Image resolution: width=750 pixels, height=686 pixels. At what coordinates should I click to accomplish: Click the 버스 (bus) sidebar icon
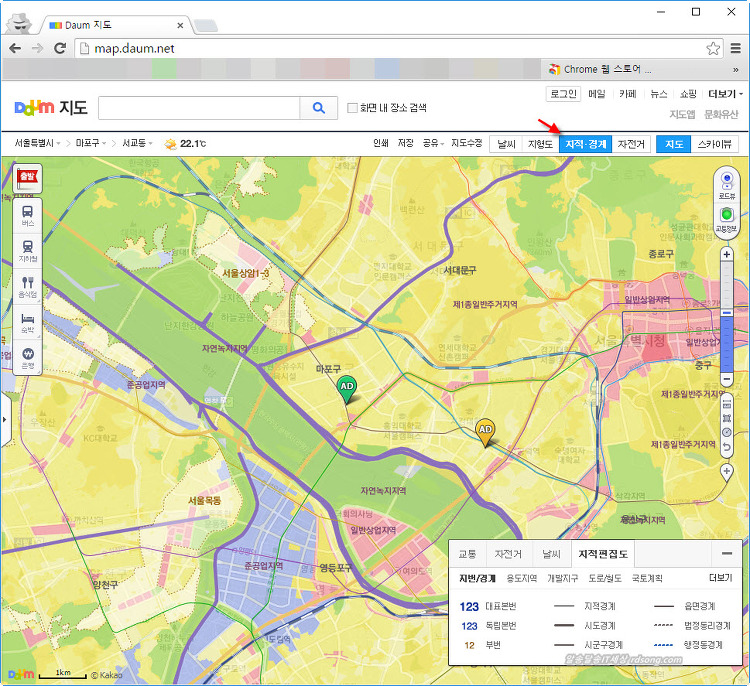tap(27, 215)
